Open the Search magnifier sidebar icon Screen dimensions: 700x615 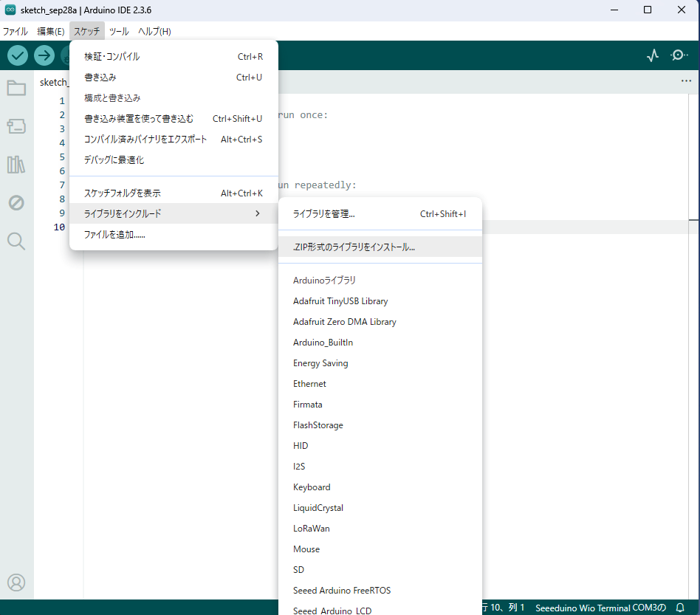(x=16, y=241)
